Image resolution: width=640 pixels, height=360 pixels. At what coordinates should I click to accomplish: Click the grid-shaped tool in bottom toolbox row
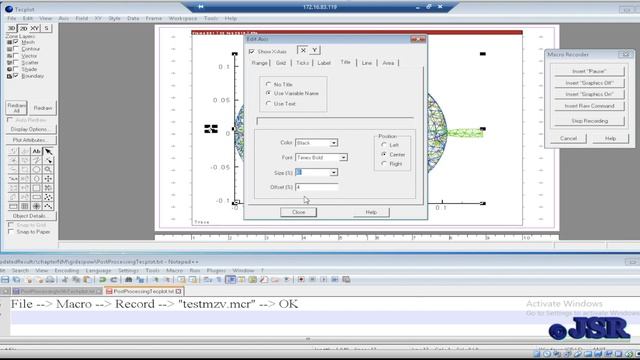[x=24, y=206]
